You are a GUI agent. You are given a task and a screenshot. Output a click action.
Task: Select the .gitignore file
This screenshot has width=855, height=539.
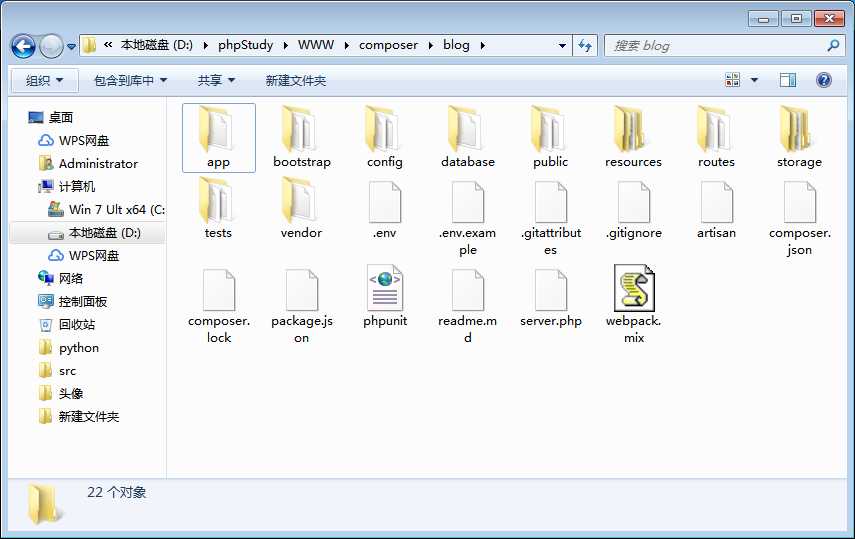(633, 210)
